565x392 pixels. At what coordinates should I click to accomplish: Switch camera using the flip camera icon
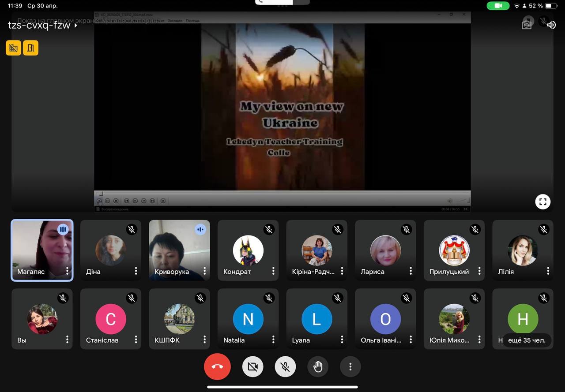coord(527,24)
